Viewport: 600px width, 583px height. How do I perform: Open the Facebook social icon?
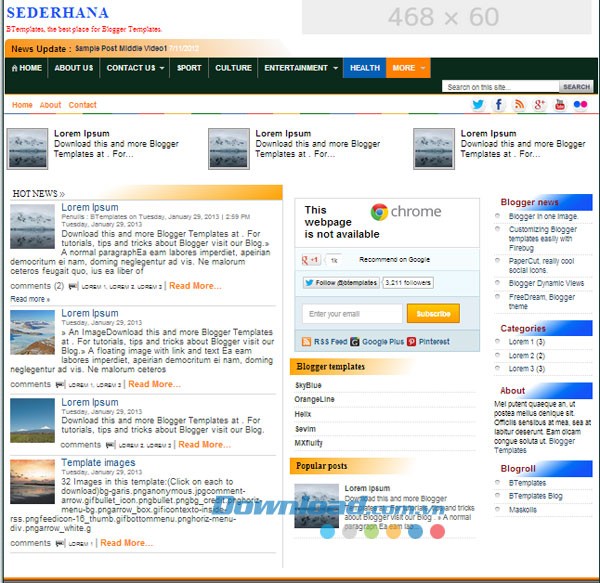click(x=499, y=105)
